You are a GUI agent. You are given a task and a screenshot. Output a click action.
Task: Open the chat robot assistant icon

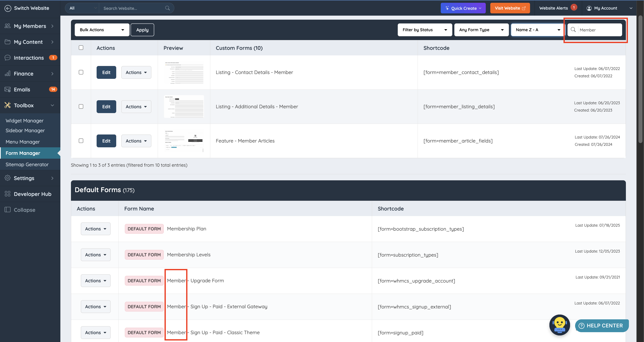[559, 325]
